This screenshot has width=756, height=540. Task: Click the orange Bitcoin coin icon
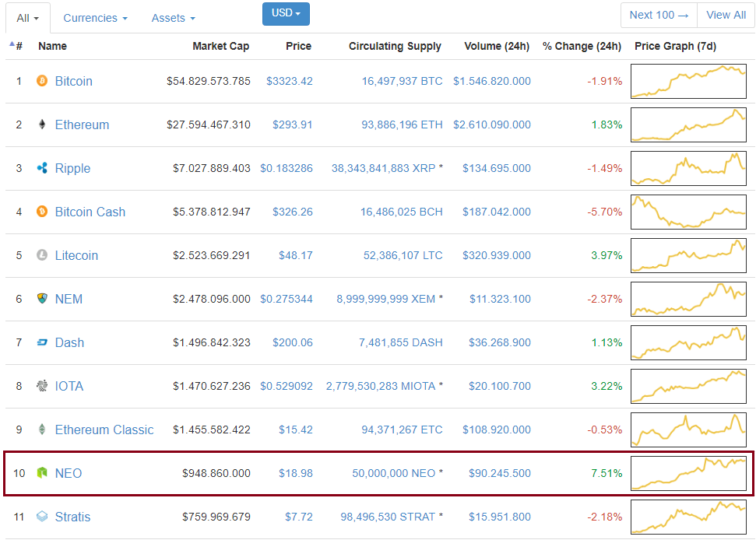pos(42,81)
